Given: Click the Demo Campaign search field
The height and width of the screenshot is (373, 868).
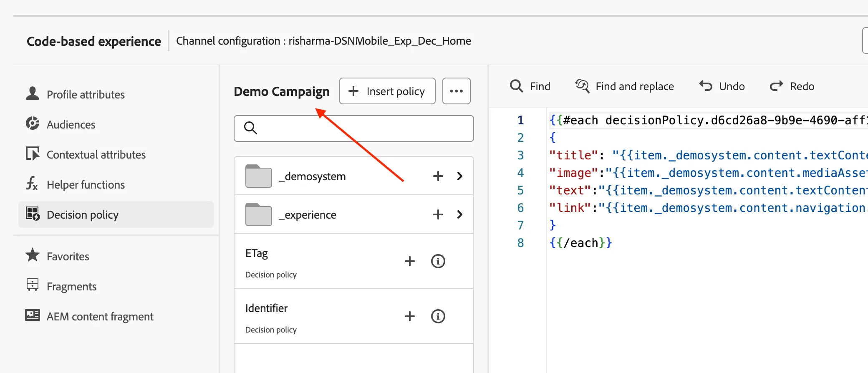Looking at the screenshot, I should point(354,129).
